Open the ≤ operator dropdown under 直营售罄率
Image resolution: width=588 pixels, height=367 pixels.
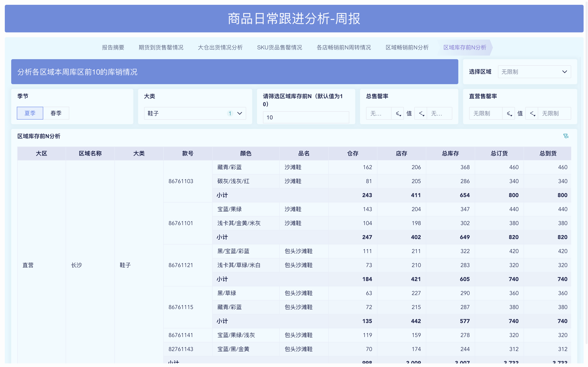509,113
